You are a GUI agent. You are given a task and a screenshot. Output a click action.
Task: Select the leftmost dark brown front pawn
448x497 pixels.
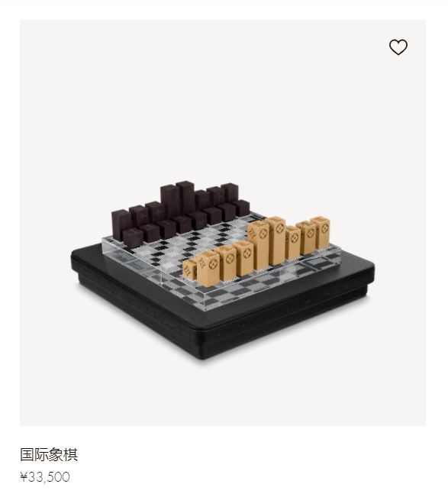(x=133, y=237)
